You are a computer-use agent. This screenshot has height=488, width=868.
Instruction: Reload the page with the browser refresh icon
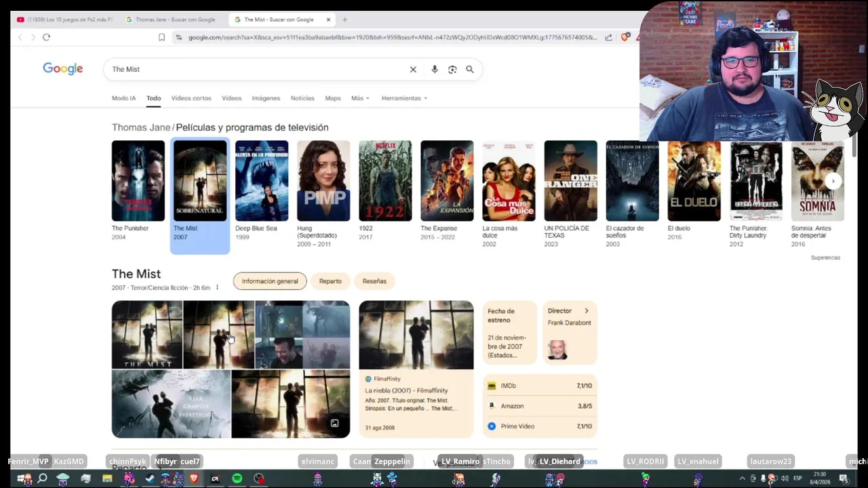click(46, 37)
